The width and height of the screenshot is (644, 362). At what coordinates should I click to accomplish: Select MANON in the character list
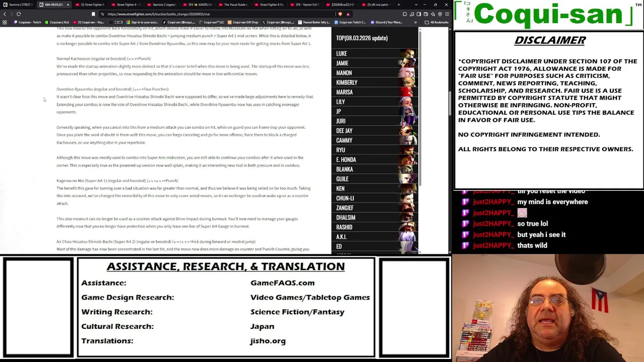tap(375, 73)
